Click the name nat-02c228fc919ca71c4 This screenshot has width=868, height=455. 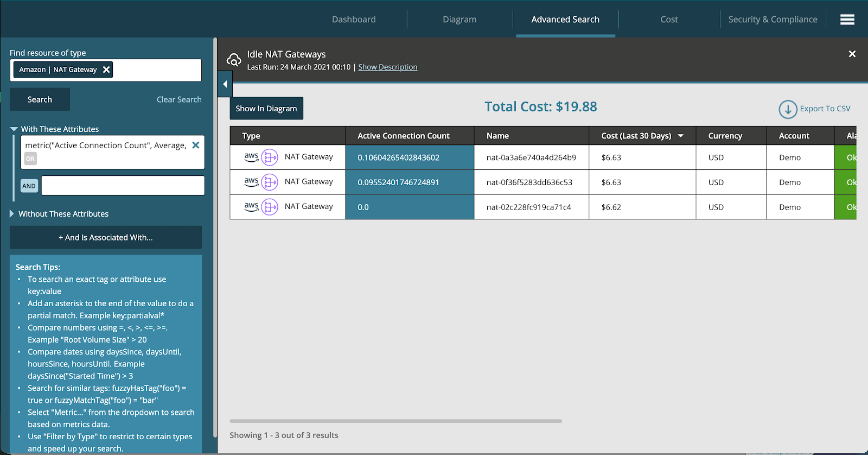click(529, 207)
